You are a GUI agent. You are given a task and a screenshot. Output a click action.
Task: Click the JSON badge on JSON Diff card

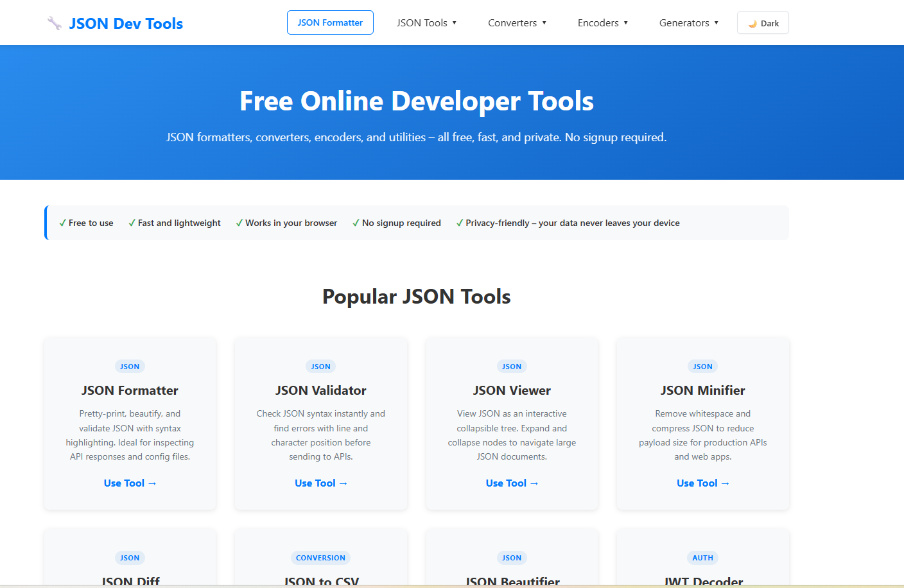coord(130,558)
